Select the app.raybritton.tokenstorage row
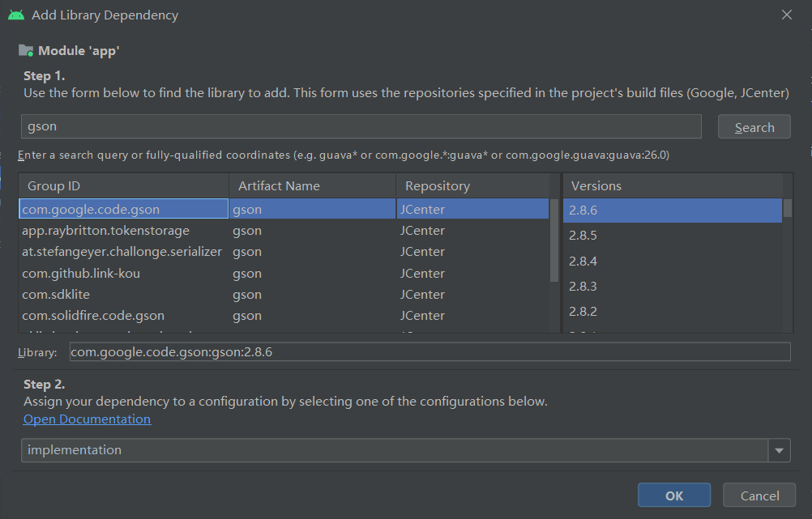 point(284,230)
